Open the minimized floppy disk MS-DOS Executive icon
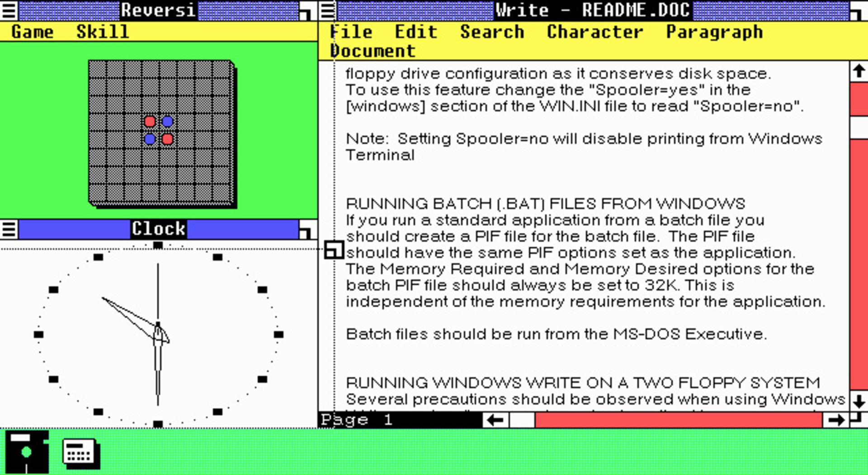 click(x=27, y=452)
